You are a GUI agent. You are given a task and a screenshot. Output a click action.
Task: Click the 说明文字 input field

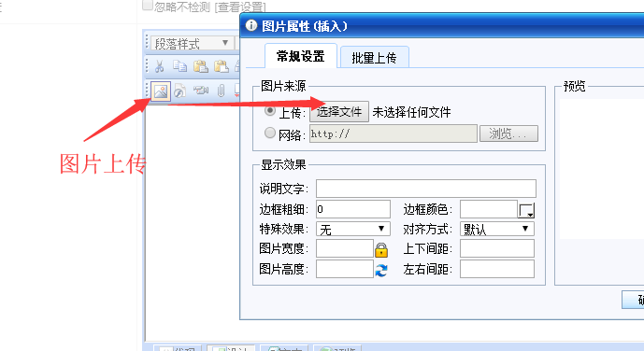(x=426, y=189)
